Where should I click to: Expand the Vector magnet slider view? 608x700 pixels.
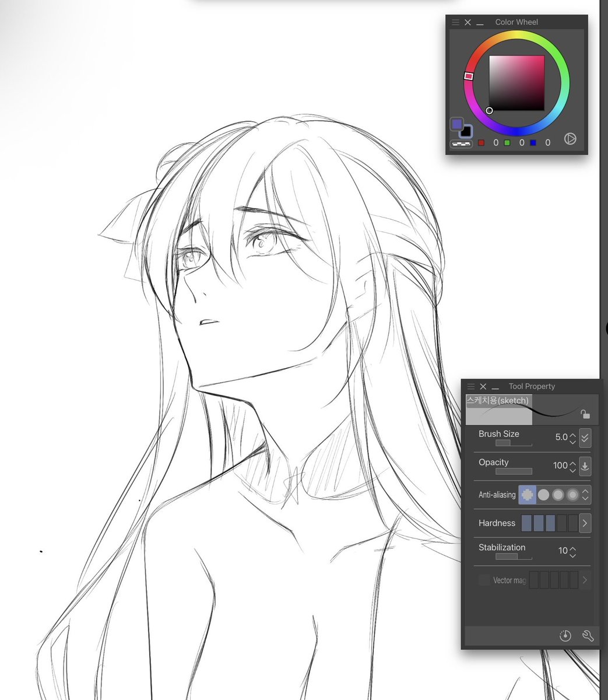pyautogui.click(x=585, y=580)
